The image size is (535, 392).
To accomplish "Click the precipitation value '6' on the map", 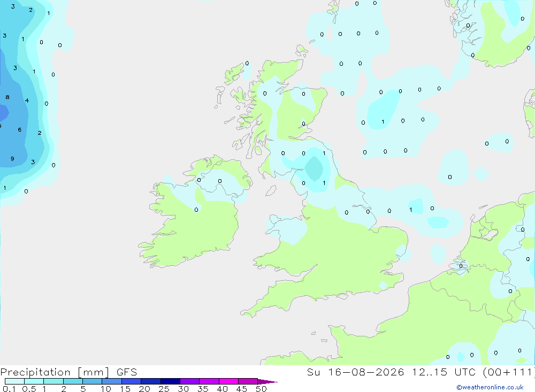I will coord(20,129).
